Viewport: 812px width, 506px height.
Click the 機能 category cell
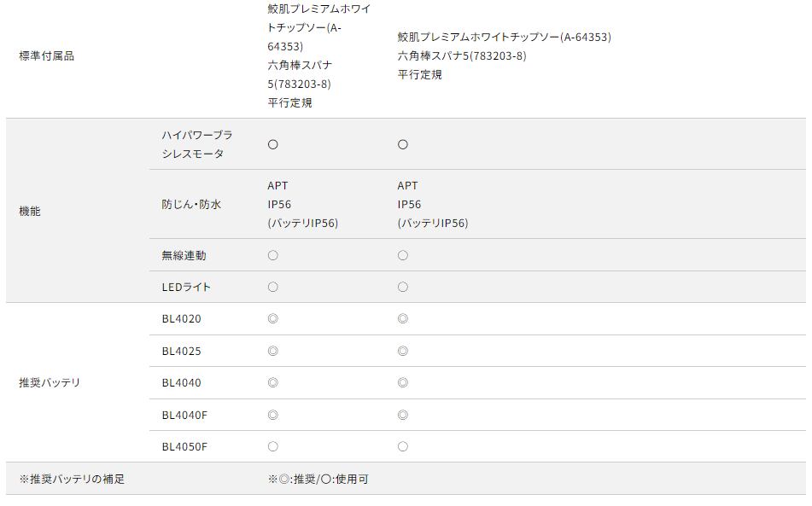(x=30, y=211)
